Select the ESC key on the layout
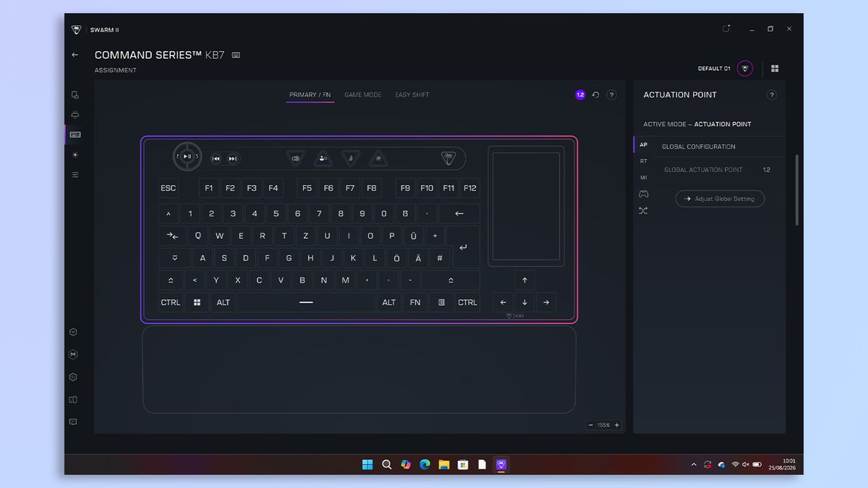868x488 pixels. click(x=168, y=188)
